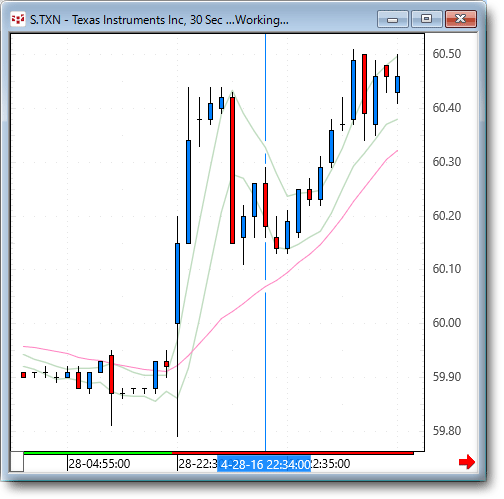Viewport: 504px width, 499px height.
Task: Click the large red candle after the peak
Action: pyautogui.click(x=232, y=170)
